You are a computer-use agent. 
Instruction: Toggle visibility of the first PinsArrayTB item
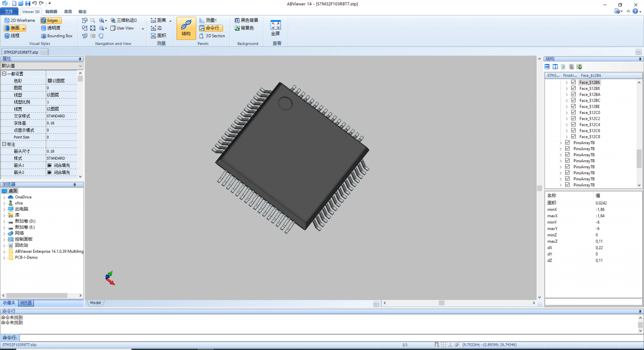click(567, 143)
